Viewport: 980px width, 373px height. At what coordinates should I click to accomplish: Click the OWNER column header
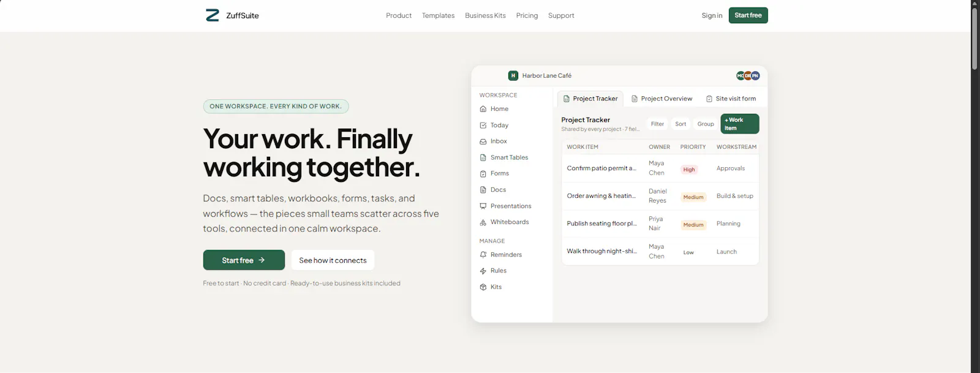(x=659, y=147)
